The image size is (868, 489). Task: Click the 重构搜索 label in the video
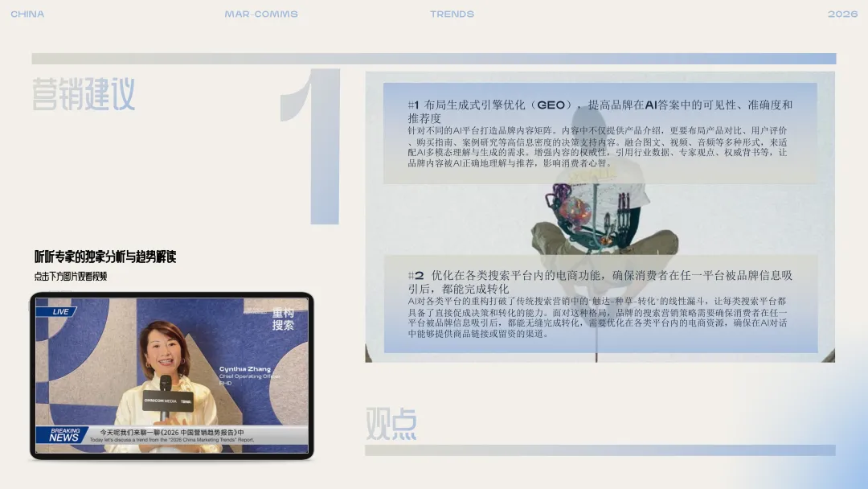pos(283,319)
